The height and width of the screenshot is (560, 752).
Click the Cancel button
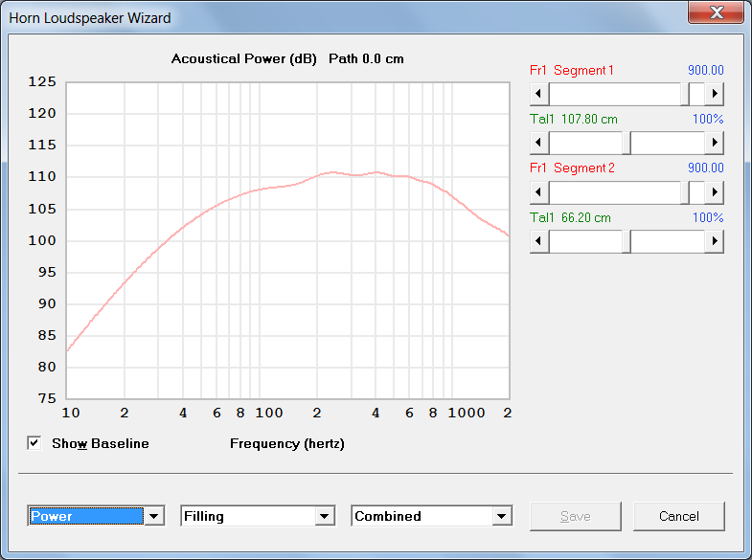click(678, 516)
